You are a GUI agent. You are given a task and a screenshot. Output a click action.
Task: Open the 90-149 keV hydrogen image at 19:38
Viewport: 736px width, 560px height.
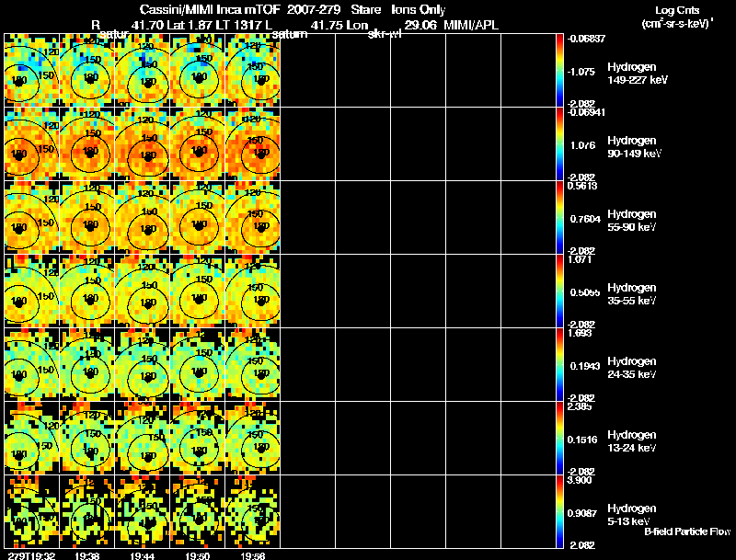point(87,144)
